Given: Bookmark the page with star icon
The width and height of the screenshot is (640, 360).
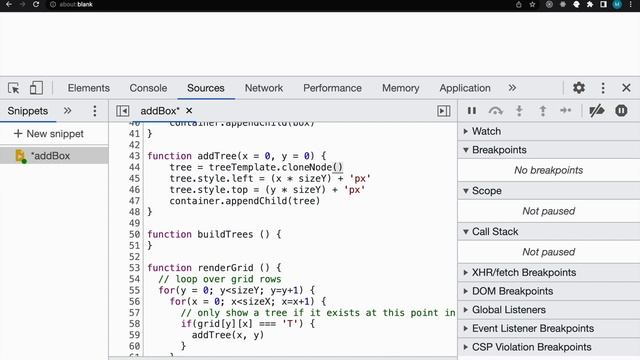Looking at the screenshot, I should click(532, 4).
